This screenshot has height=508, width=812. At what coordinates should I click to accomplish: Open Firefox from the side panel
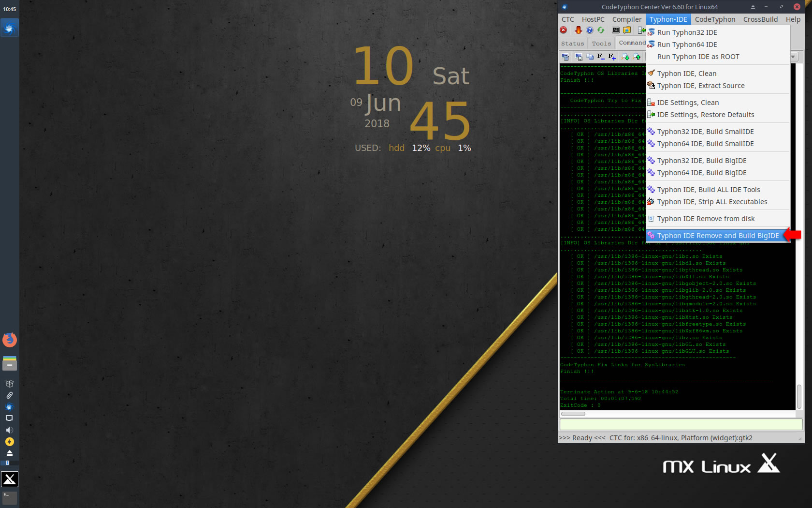(10, 340)
